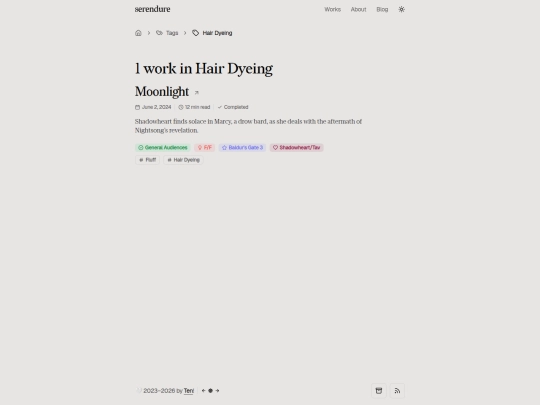The image size is (540, 405).
Task: Open the Works page in navigation
Action: click(x=332, y=10)
